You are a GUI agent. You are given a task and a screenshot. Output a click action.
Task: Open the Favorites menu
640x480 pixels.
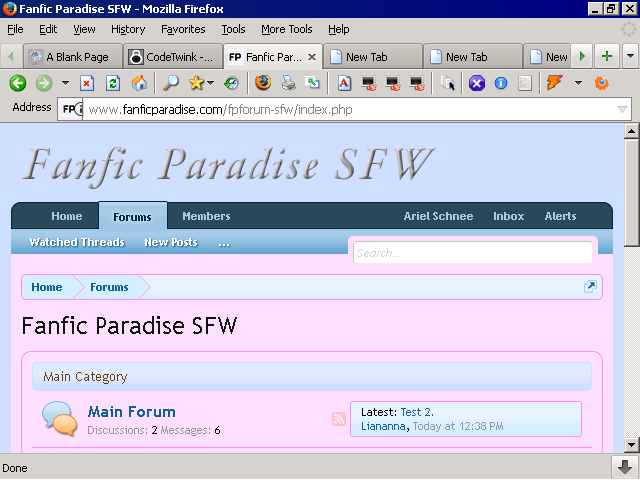click(x=183, y=29)
